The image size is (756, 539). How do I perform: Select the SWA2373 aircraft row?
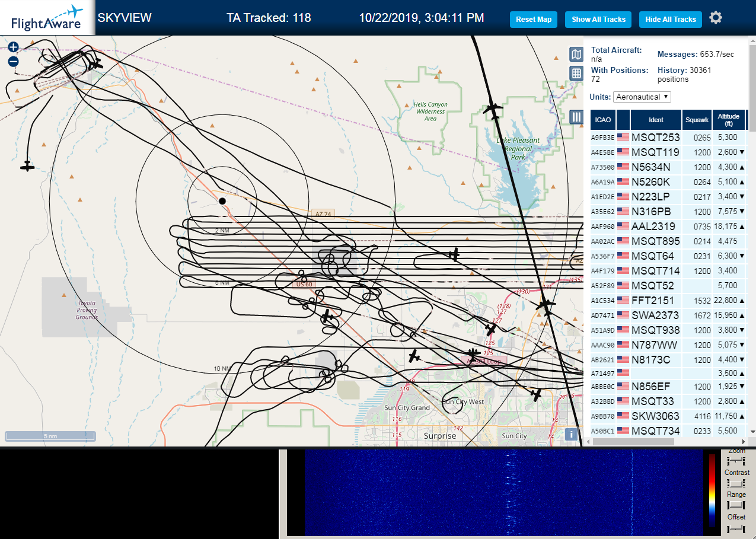coord(668,315)
